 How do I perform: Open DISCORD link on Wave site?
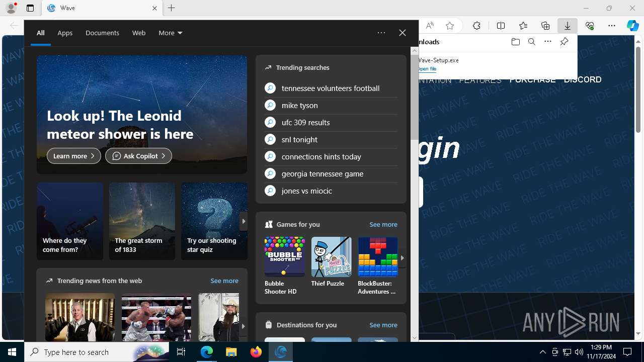(x=583, y=79)
